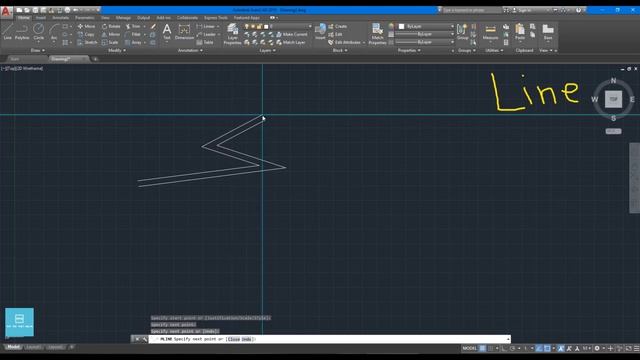This screenshot has height=360, width=640.
Task: Expand the Layers panel dropdown
Action: tap(267, 50)
